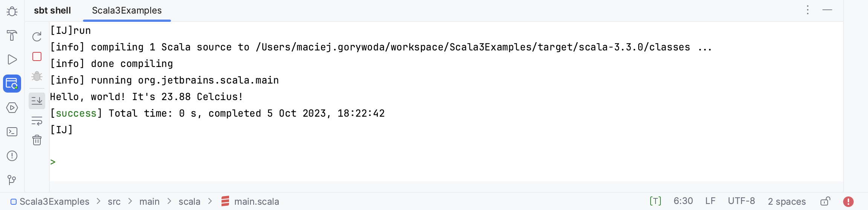The height and width of the screenshot is (210, 868).
Task: Open the Run tool window
Action: 12,59
